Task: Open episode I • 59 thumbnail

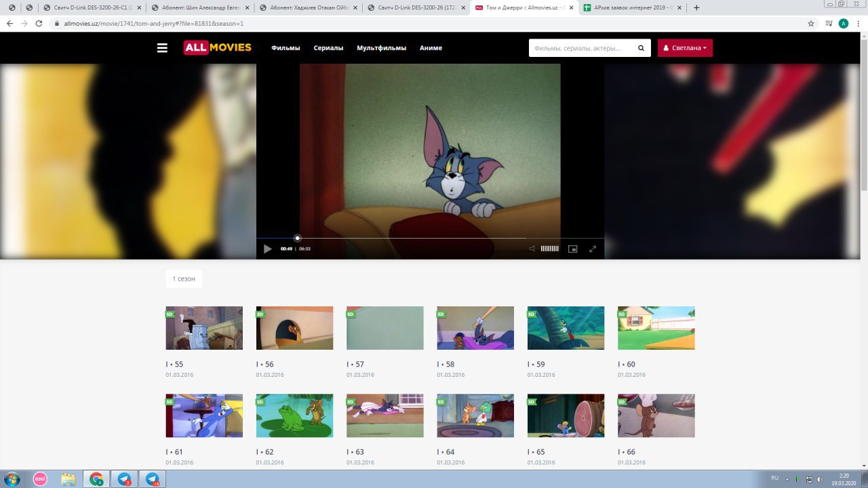Action: tap(566, 328)
